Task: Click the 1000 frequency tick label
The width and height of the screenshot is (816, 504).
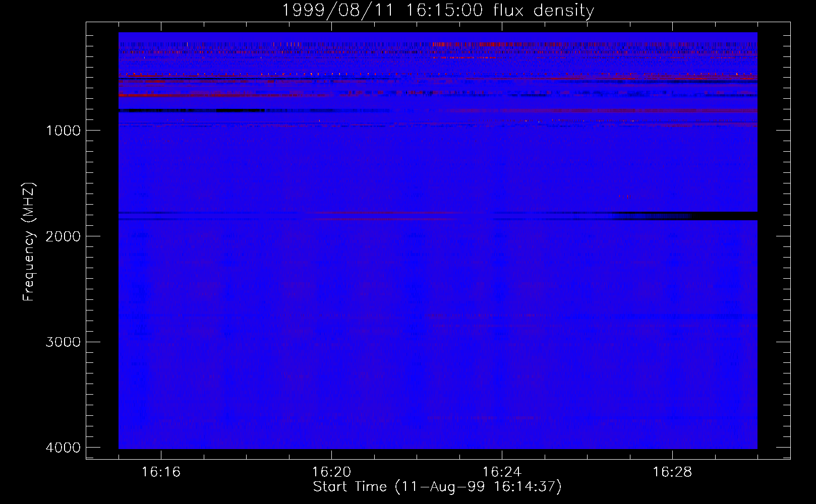Action: (x=63, y=131)
